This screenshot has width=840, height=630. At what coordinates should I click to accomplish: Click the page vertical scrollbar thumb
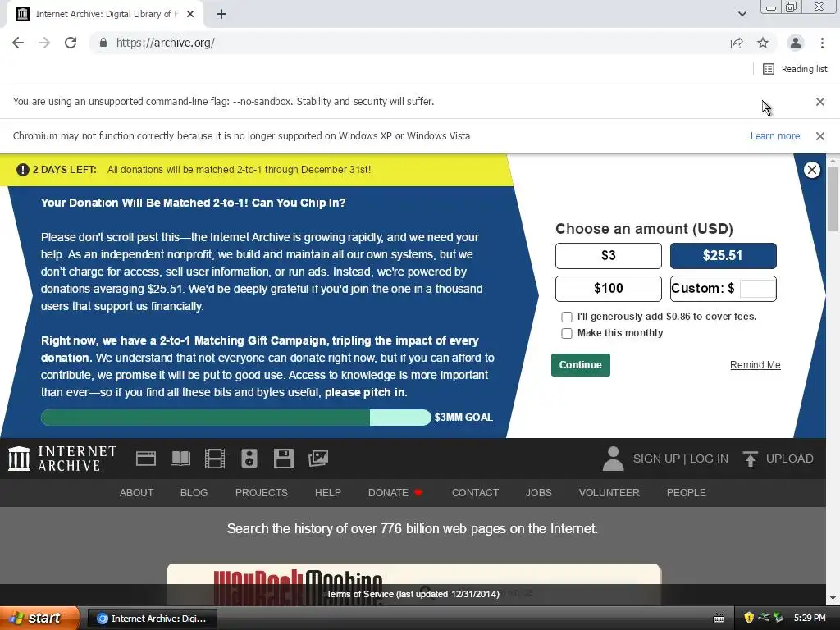(833, 199)
